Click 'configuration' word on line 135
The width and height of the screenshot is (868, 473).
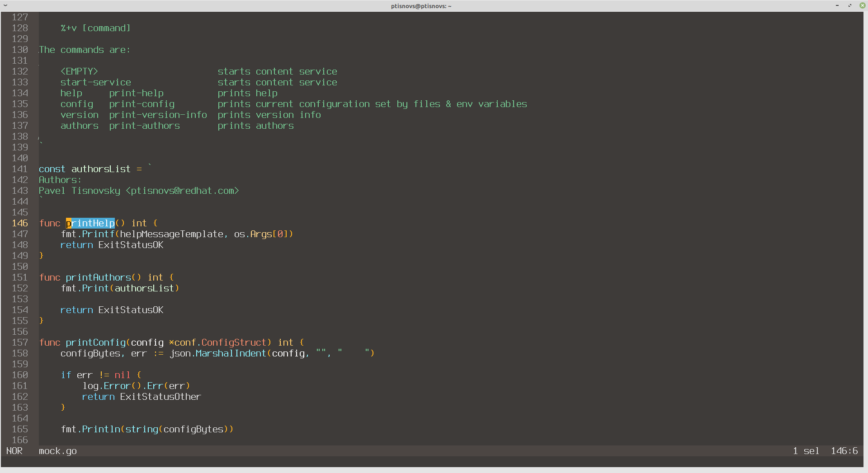[x=335, y=104]
